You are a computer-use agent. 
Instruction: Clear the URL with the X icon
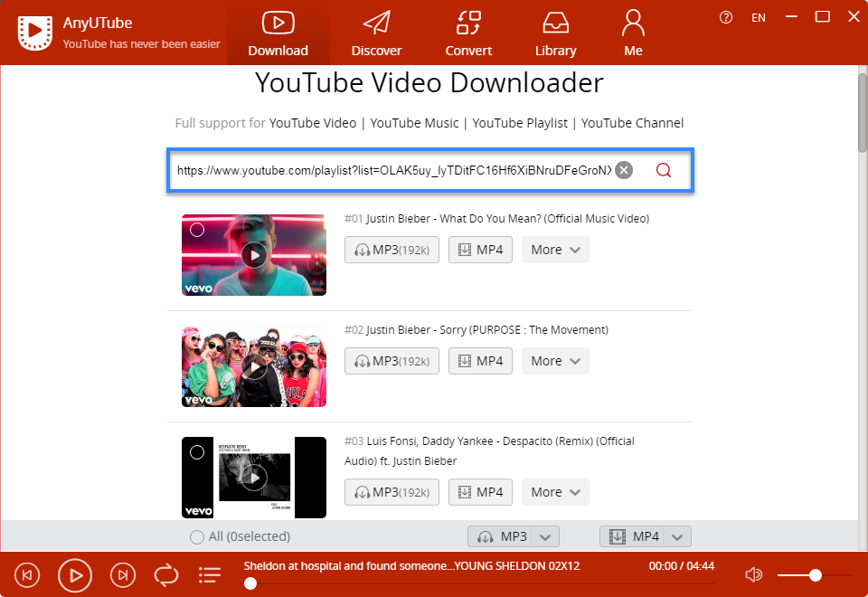click(x=624, y=170)
